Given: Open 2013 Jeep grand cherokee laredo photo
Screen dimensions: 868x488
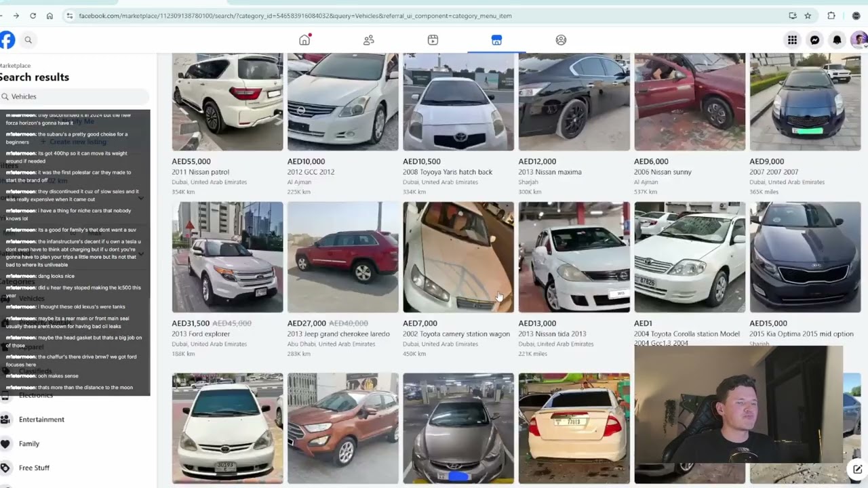Looking at the screenshot, I should pyautogui.click(x=343, y=257).
